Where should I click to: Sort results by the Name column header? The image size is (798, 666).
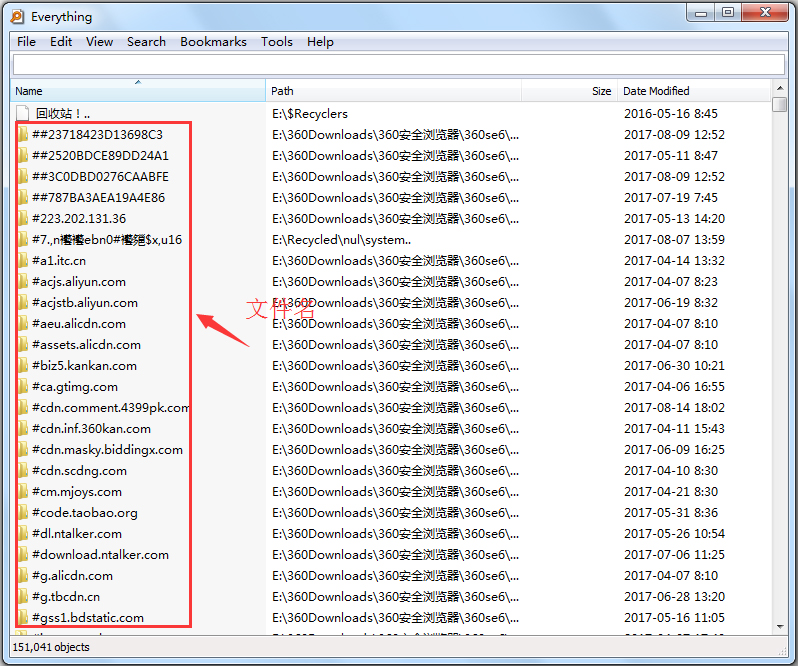point(138,91)
